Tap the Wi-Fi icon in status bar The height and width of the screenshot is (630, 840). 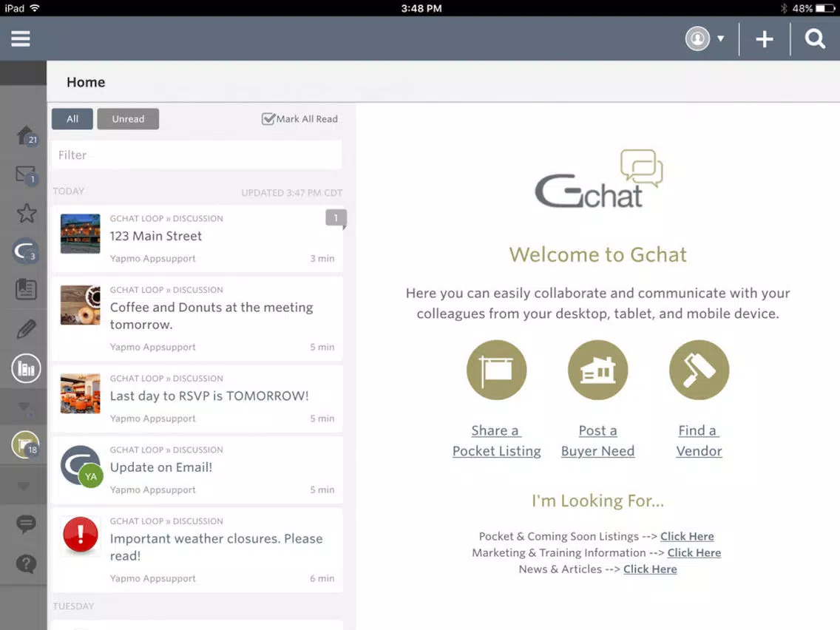pyautogui.click(x=35, y=8)
